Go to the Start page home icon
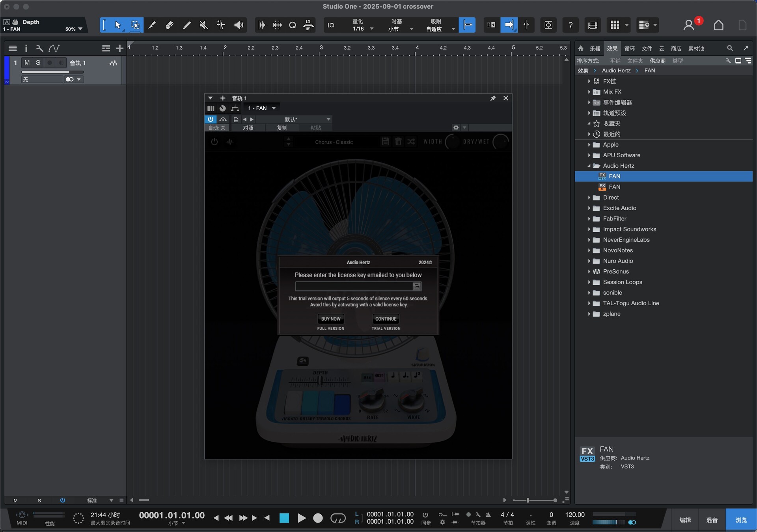This screenshot has width=757, height=532. 718,25
